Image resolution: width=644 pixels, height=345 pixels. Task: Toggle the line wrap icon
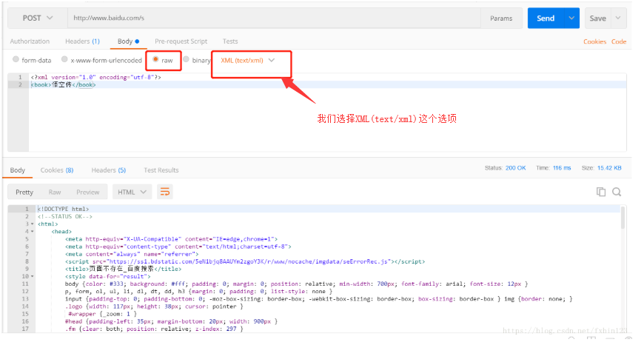[x=164, y=192]
